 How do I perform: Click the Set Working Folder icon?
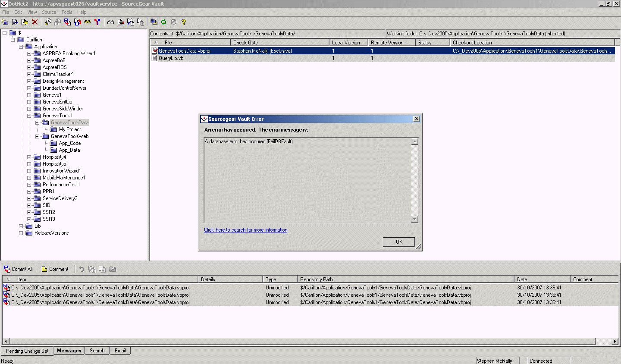tap(154, 22)
